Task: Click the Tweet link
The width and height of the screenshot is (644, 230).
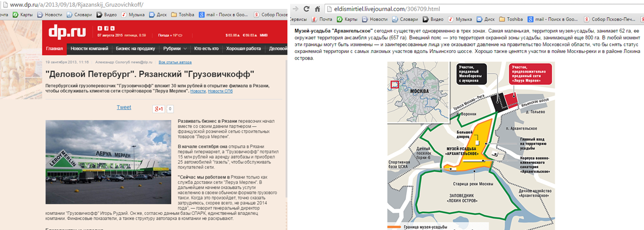Action: click(124, 107)
